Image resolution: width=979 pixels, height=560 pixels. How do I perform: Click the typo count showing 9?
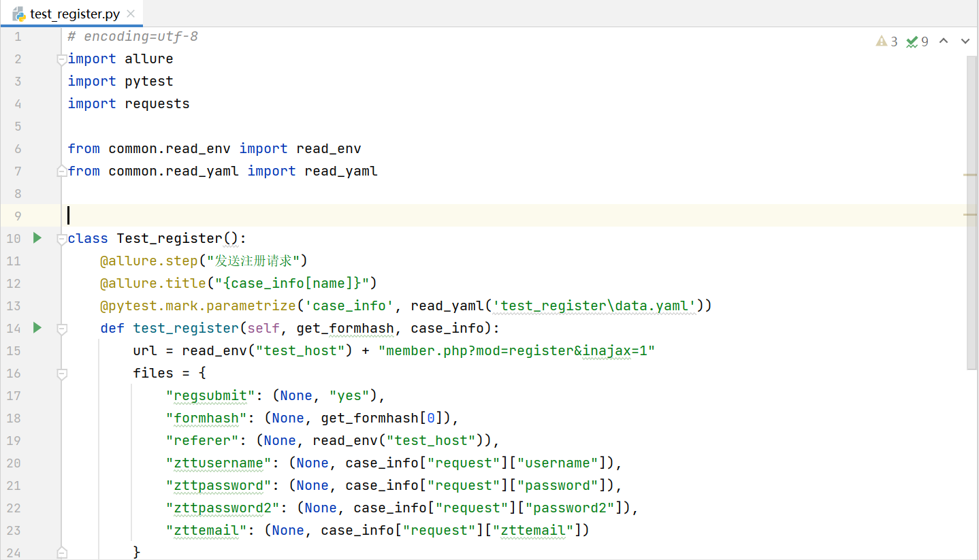925,41
